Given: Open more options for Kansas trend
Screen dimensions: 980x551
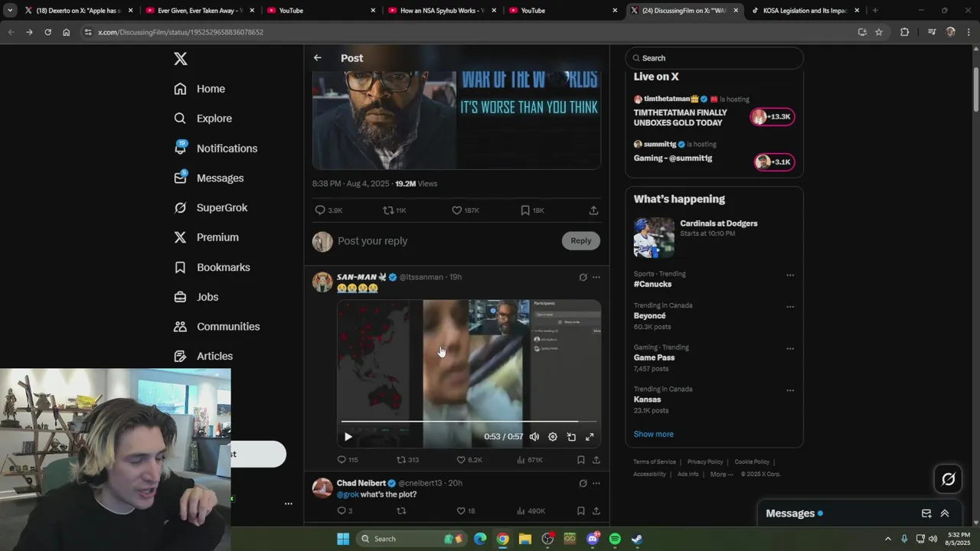Looking at the screenshot, I should 790,390.
